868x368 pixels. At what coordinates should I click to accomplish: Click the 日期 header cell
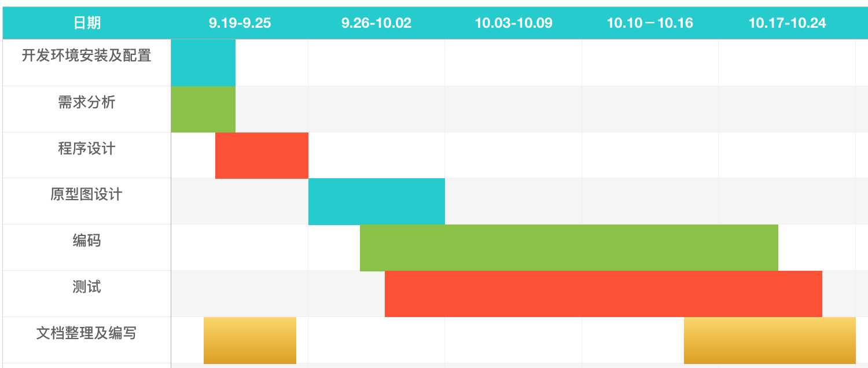tap(87, 23)
